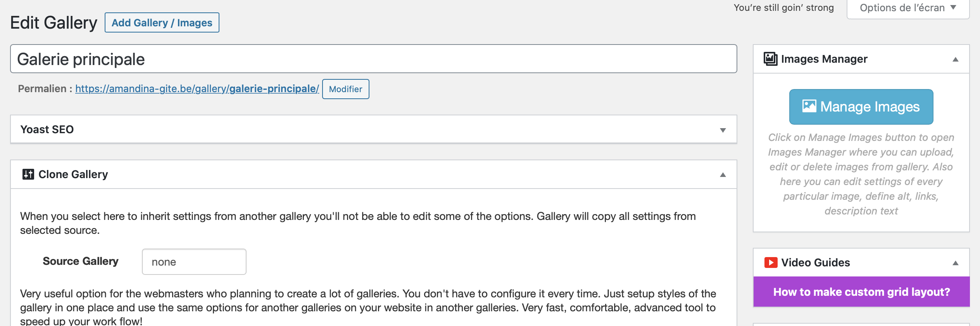Open the Options de l'écran dropdown
The height and width of the screenshot is (326, 980).
click(908, 8)
